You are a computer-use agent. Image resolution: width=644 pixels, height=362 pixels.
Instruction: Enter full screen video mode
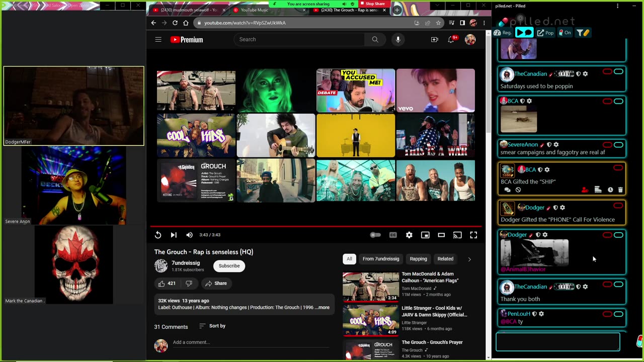(473, 235)
